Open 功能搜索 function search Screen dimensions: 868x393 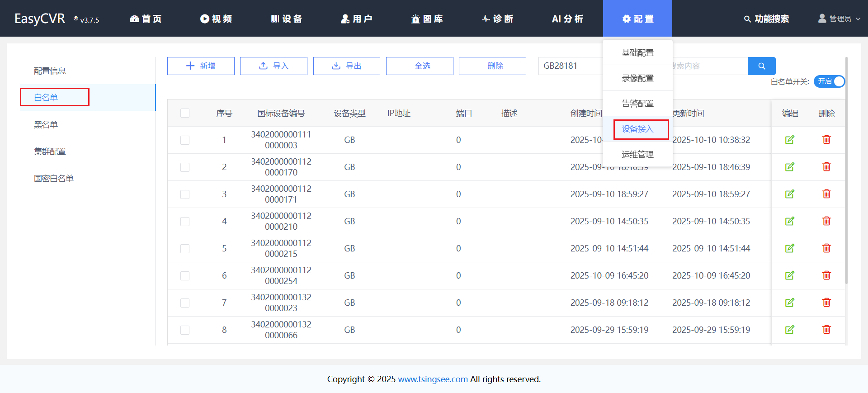[x=767, y=19]
